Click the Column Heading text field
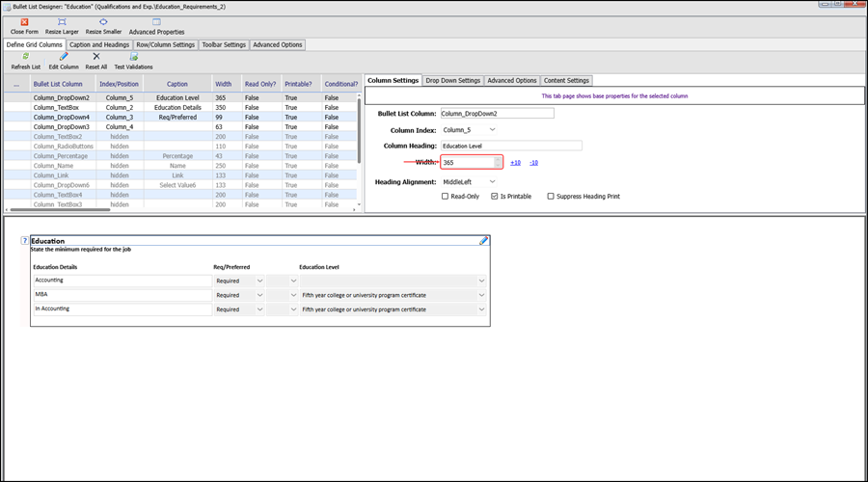The height and width of the screenshot is (482, 868). click(x=511, y=147)
